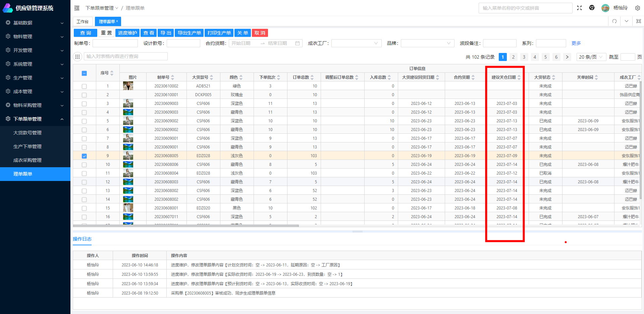This screenshot has width=644, height=314.
Task: Click the refresh icon in the tab bar
Action: 614,21
